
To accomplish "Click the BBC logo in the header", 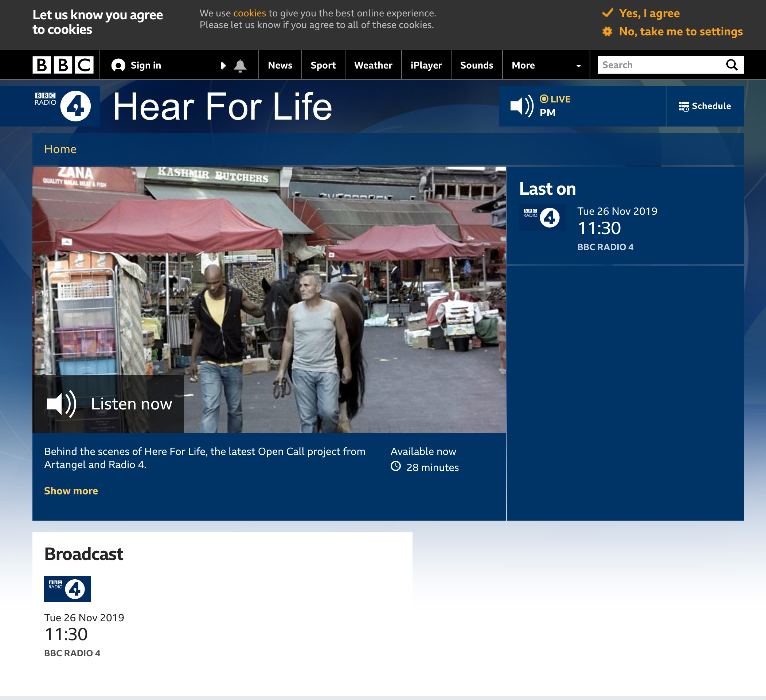I will tap(63, 65).
